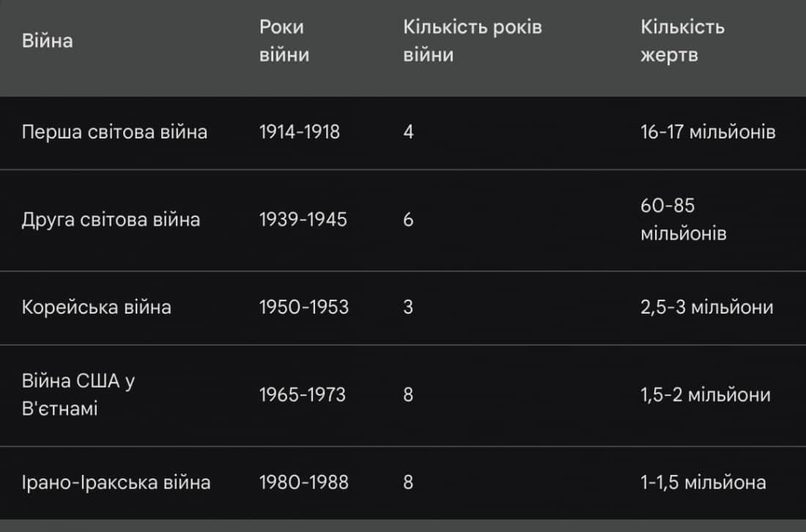
Task: Click the "Корейська війна" cell
Action: (x=97, y=307)
